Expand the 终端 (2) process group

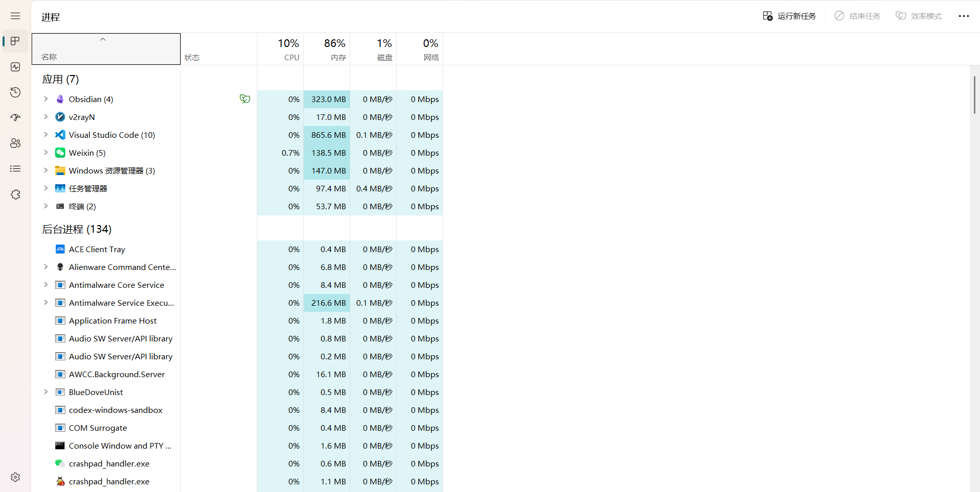click(46, 206)
